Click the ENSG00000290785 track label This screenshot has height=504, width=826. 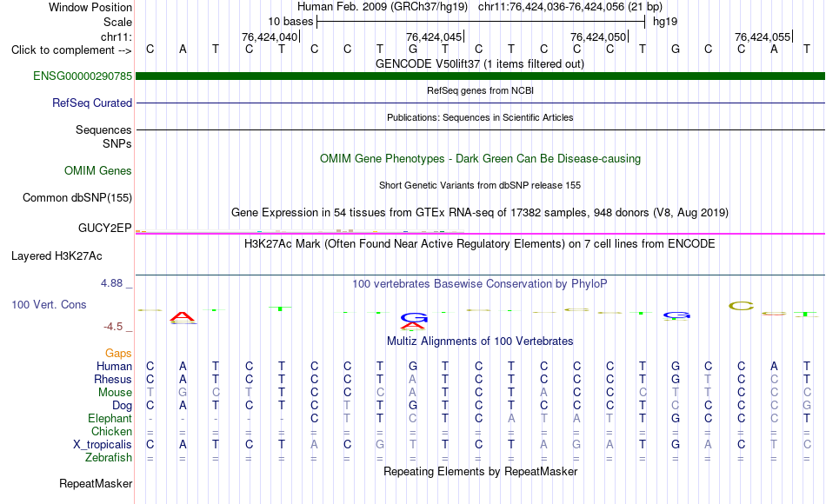(x=83, y=76)
